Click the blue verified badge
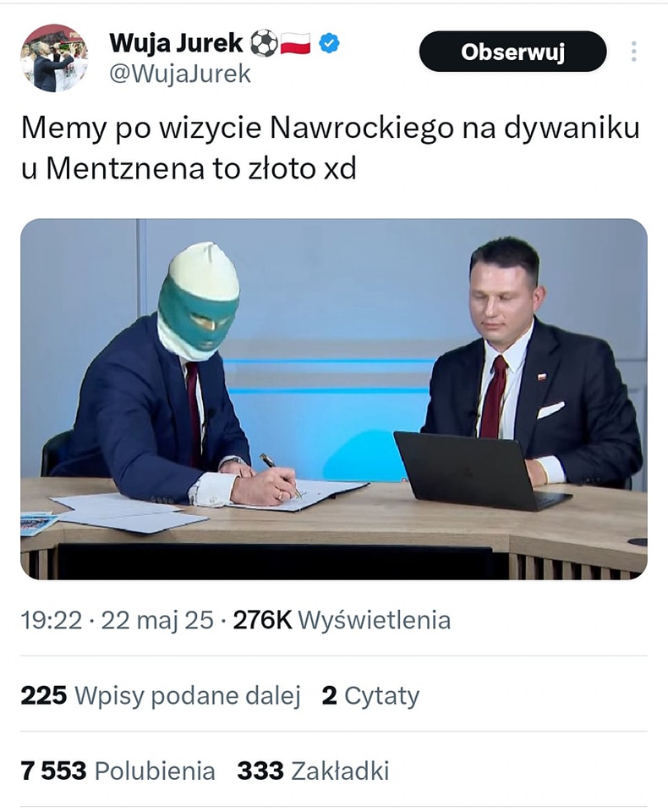668x812 pixels. 329,43
